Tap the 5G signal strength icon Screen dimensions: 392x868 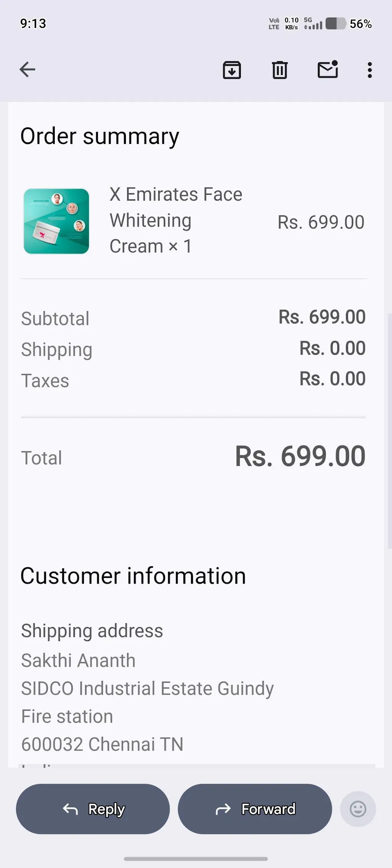coord(313,24)
